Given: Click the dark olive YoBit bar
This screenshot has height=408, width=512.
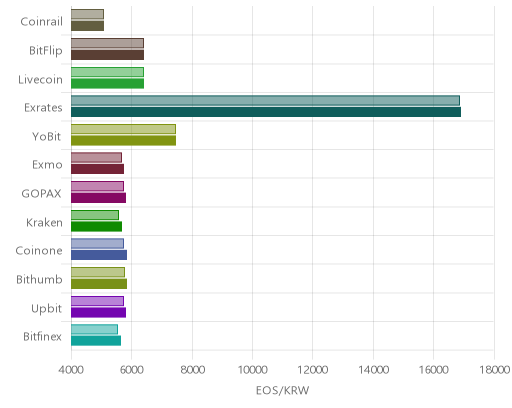Looking at the screenshot, I should [123, 141].
